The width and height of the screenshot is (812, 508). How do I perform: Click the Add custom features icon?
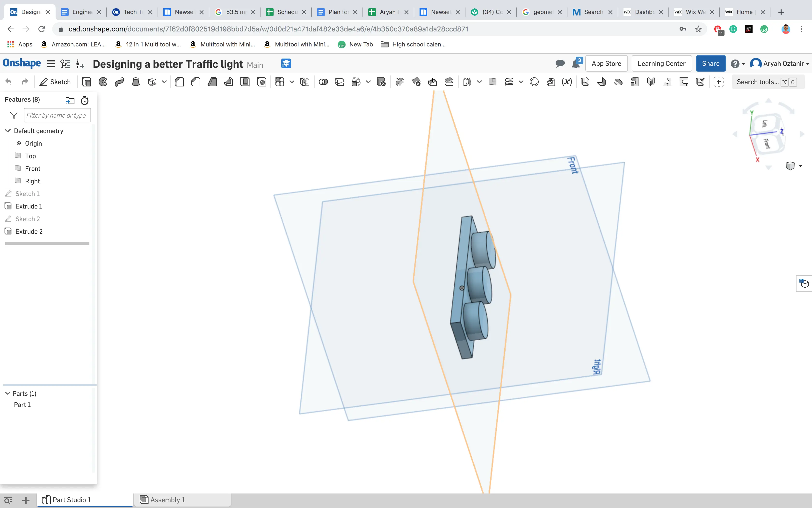(718, 82)
